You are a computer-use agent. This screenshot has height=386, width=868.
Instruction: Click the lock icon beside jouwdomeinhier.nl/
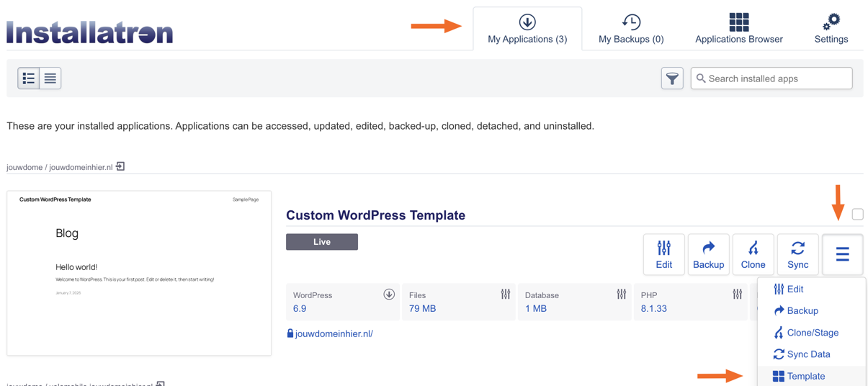[290, 333]
